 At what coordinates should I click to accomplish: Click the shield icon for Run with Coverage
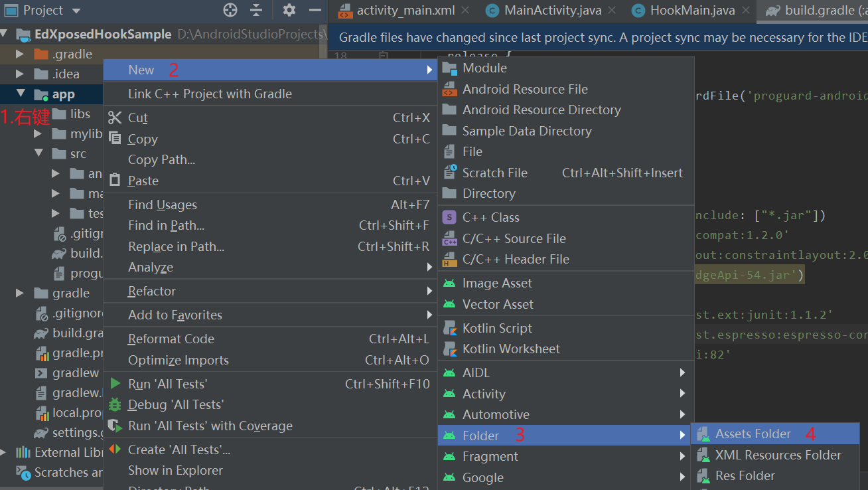[115, 426]
